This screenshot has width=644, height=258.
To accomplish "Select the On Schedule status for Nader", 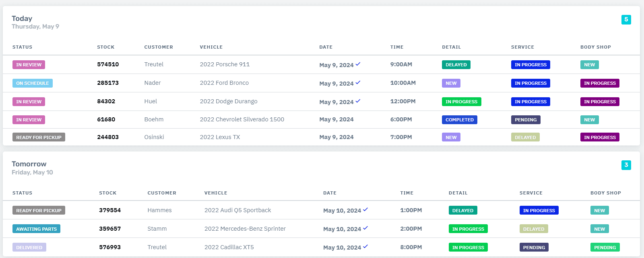I will pyautogui.click(x=32, y=83).
